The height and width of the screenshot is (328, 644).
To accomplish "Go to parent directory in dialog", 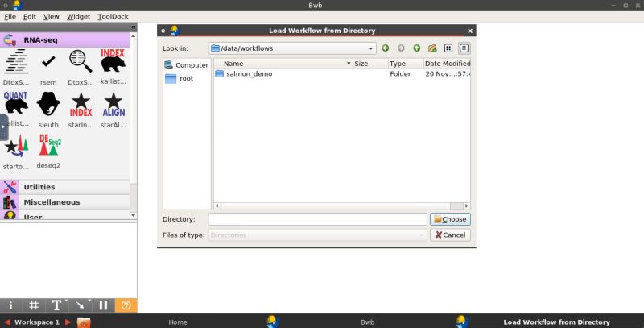I will coord(416,48).
